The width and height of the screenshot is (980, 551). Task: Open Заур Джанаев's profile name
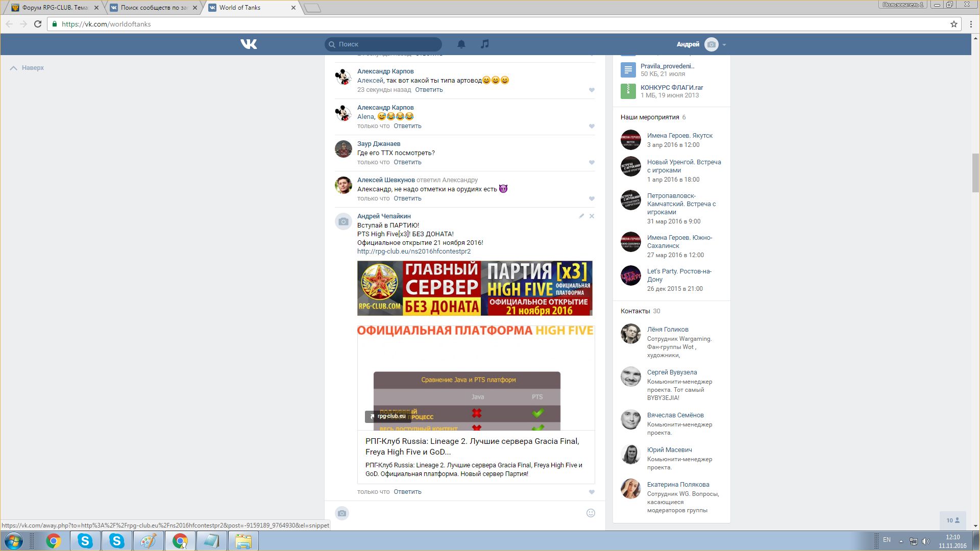(379, 144)
